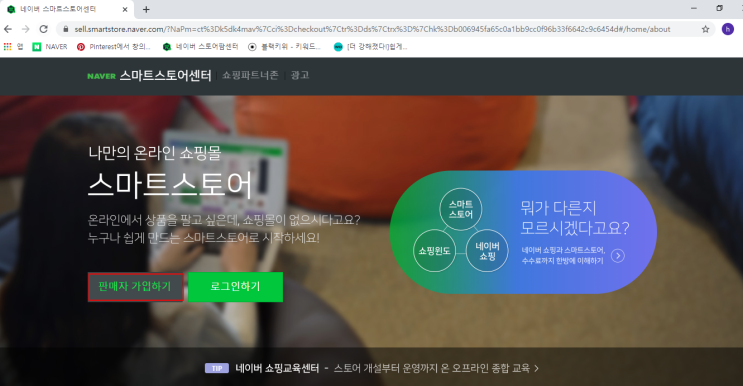Open 광고 in header menu

click(300, 75)
